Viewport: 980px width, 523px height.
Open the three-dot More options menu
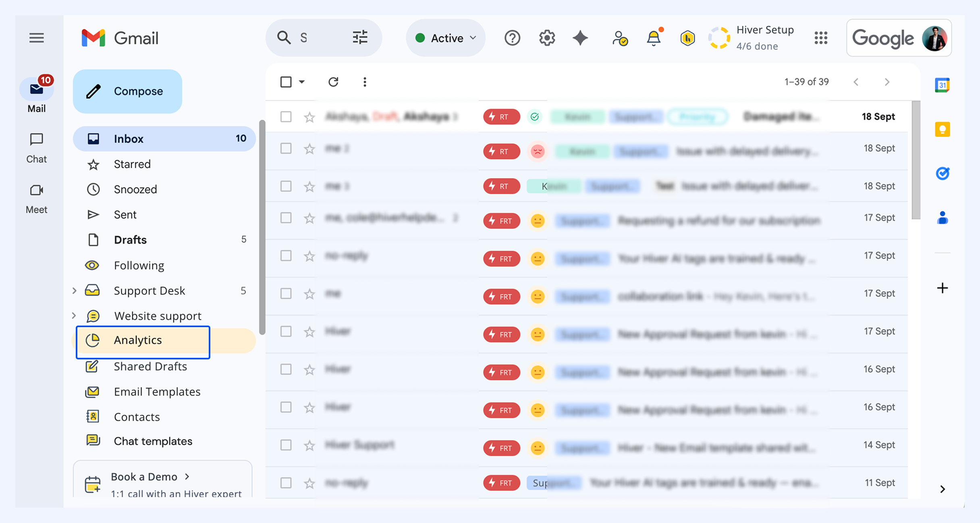pyautogui.click(x=365, y=82)
